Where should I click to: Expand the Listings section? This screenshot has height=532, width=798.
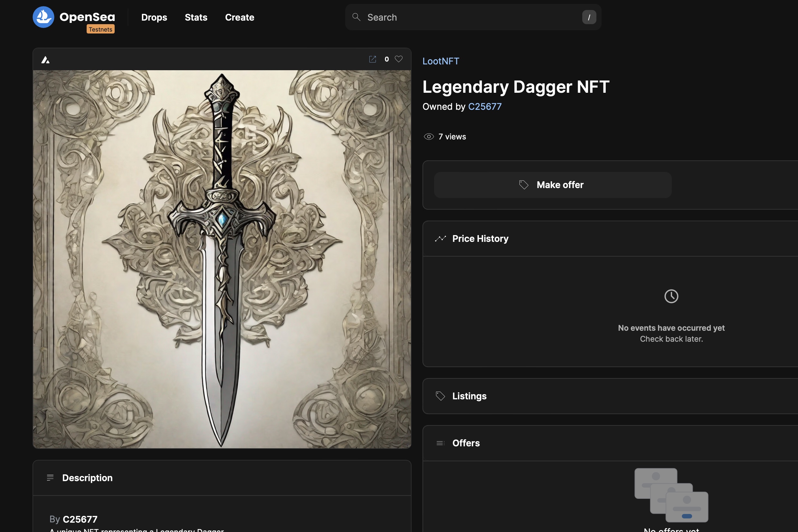[x=469, y=396]
